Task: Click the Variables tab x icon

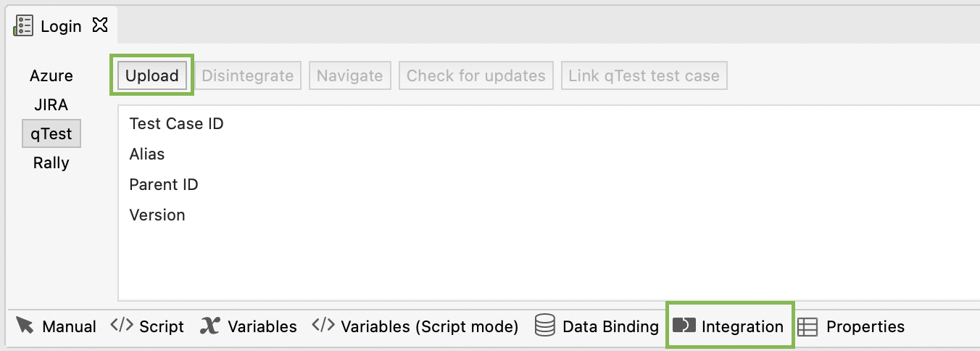Action: (209, 326)
